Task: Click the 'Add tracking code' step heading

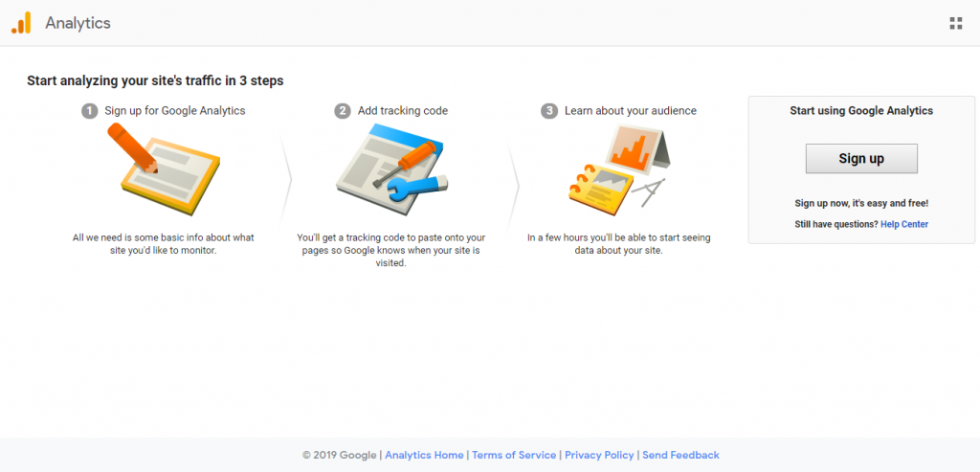Action: 403,111
